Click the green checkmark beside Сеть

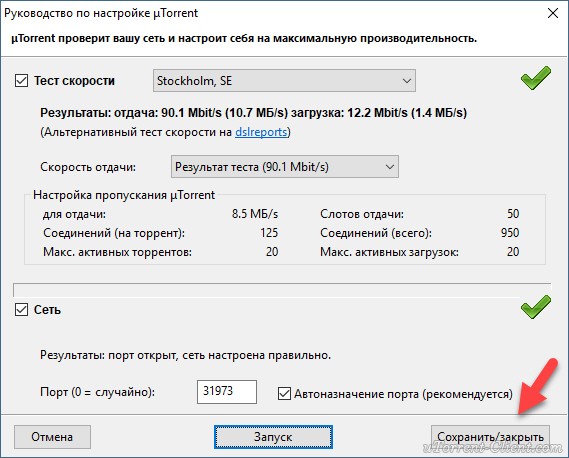coord(536,307)
